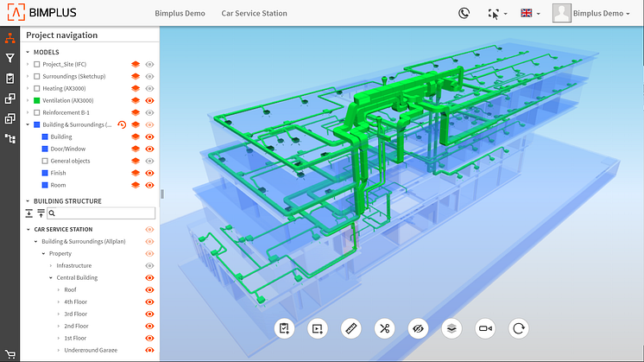
Task: Toggle visibility of Ventilation (AX3000) model
Action: click(149, 100)
